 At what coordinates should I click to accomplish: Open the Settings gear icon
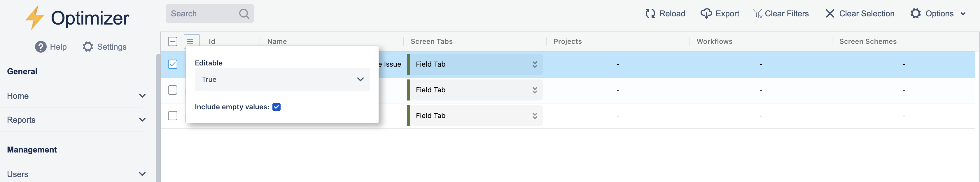coord(88,47)
